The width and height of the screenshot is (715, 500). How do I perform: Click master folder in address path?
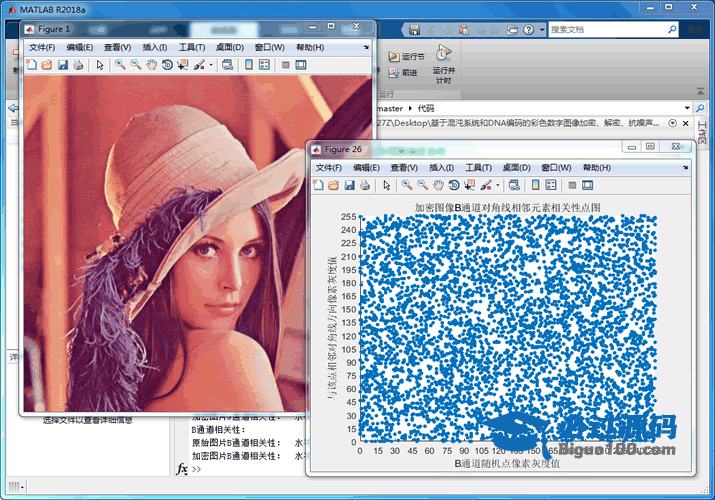[x=390, y=108]
